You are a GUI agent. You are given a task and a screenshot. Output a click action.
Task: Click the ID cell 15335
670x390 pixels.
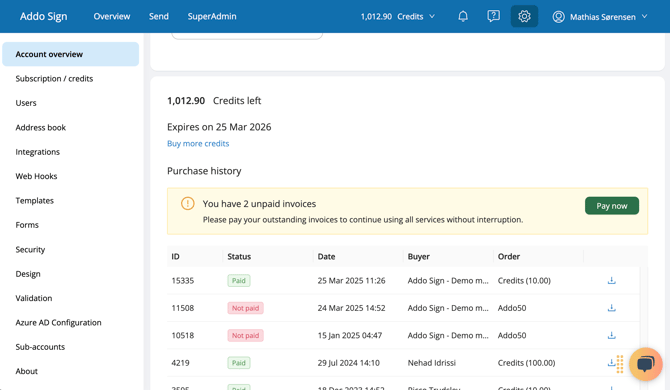[183, 281]
